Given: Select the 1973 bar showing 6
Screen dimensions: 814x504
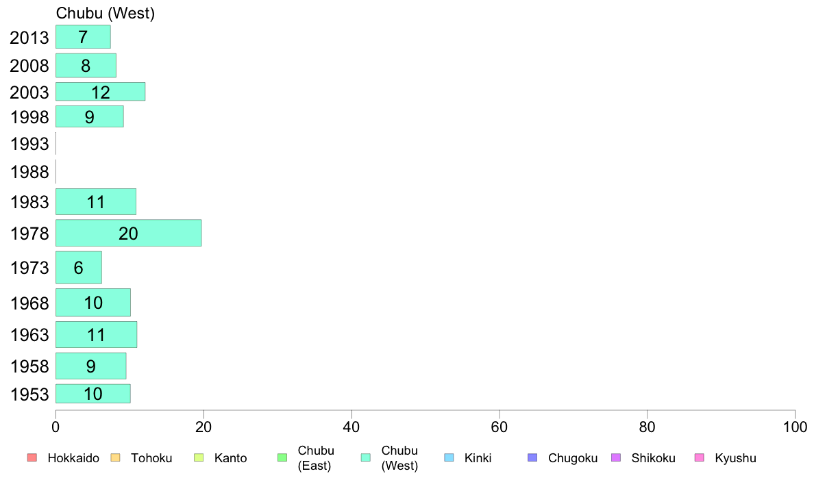Looking at the screenshot, I should [x=78, y=268].
